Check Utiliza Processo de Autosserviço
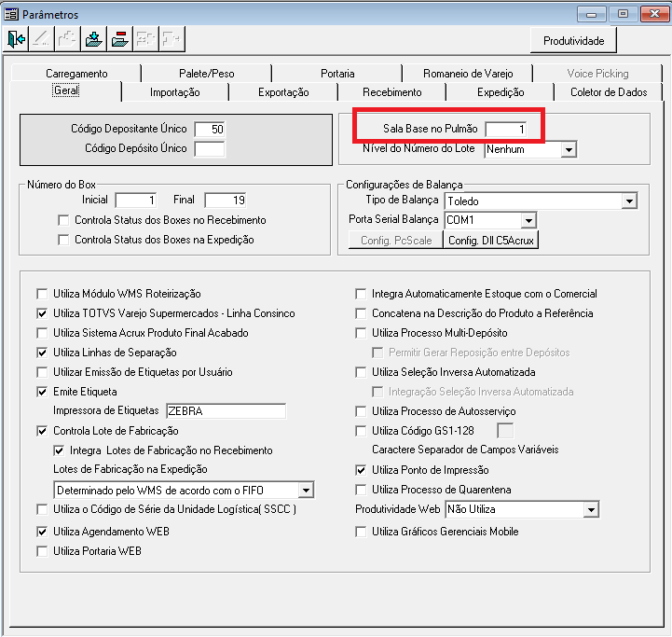 pyautogui.click(x=361, y=412)
